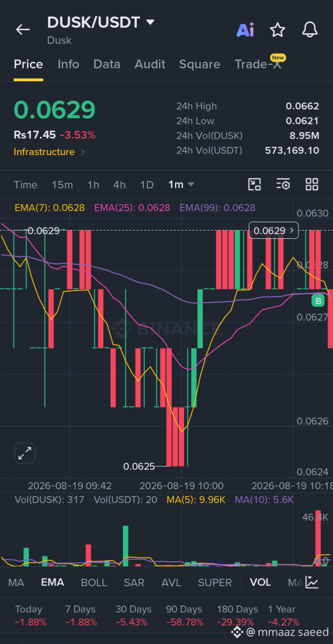
Task: Open the chart drawing tools icon
Action: (255, 184)
